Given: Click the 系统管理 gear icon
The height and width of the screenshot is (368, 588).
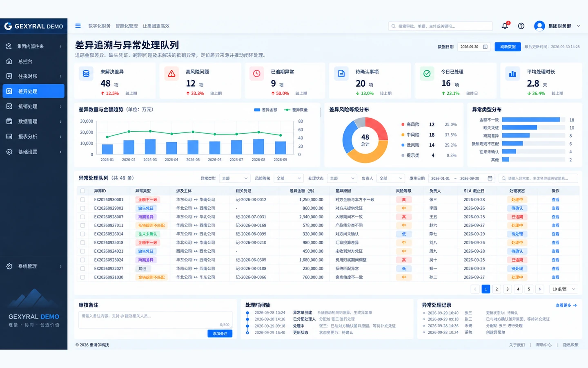Looking at the screenshot, I should (9, 266).
